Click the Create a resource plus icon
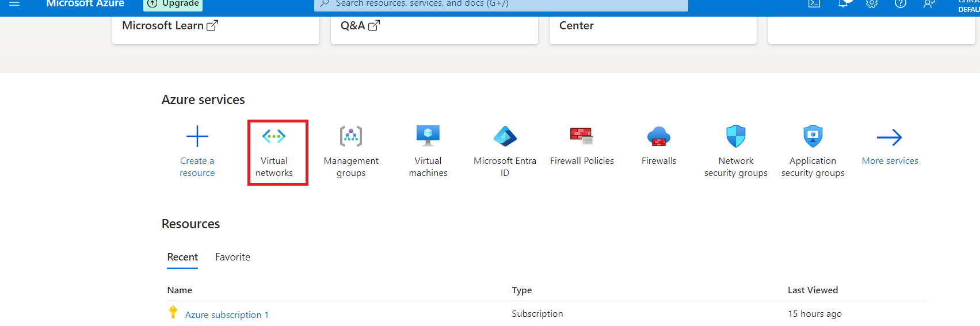The image size is (980, 326). tap(197, 137)
